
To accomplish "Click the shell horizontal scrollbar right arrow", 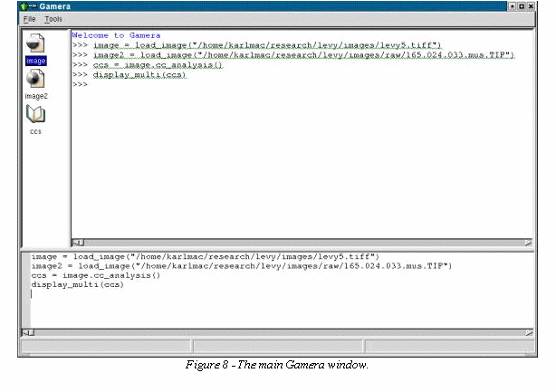I will 529,243.
